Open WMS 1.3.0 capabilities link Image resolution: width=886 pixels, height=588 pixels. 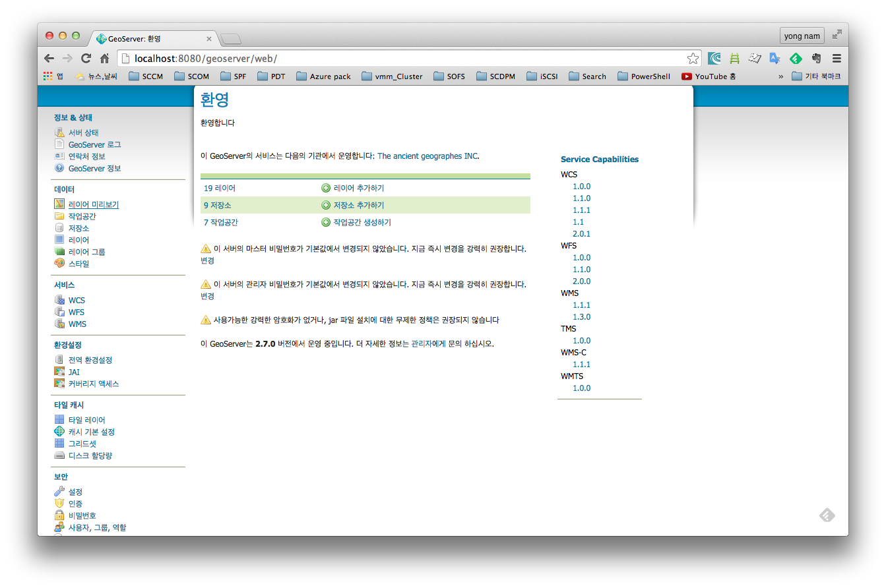(581, 317)
